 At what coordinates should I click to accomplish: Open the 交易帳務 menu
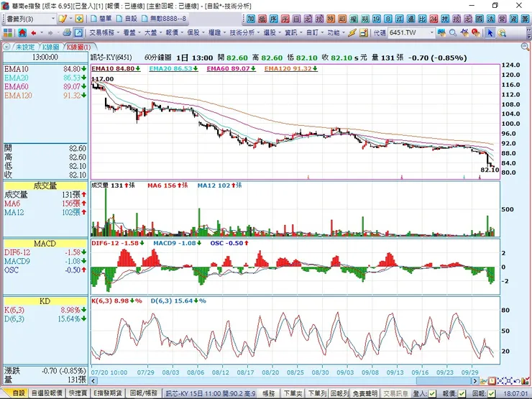tap(104, 33)
